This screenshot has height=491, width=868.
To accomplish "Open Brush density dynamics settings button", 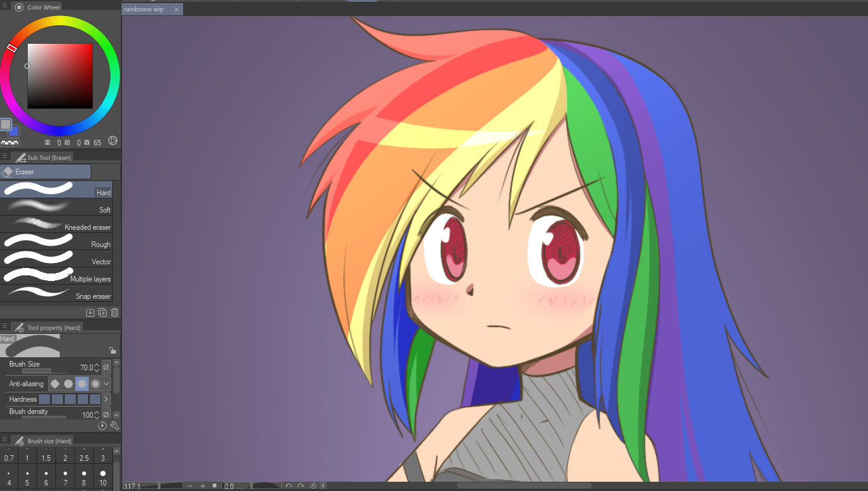I will 106,415.
